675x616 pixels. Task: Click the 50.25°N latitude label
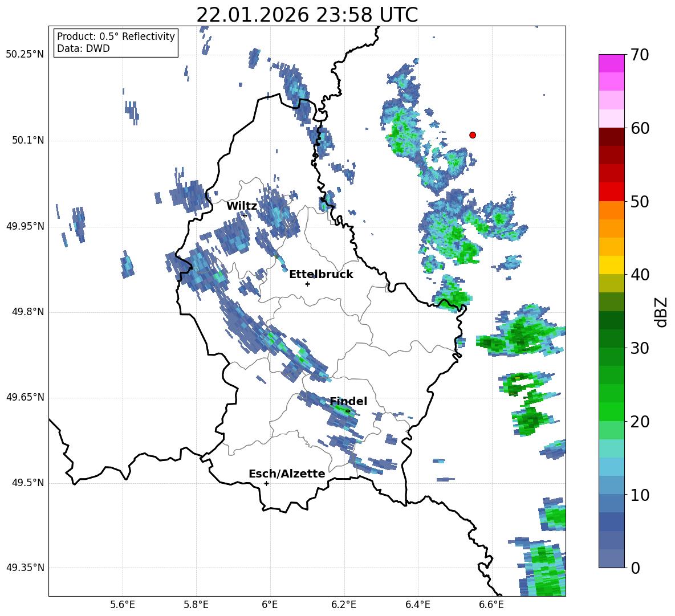[25, 55]
